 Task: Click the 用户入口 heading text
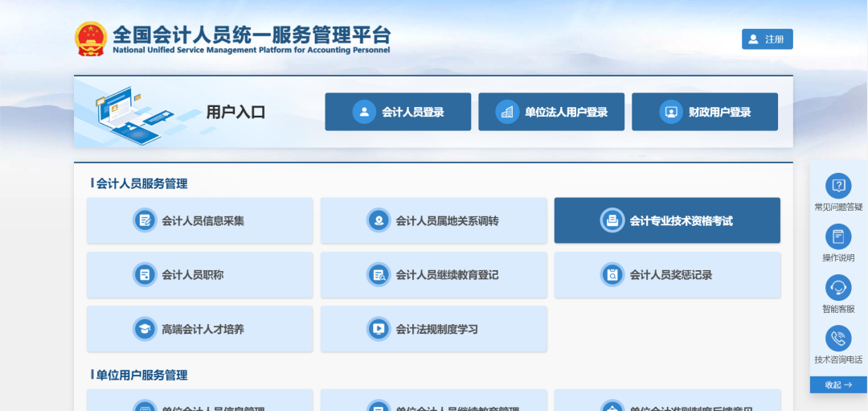tap(235, 113)
